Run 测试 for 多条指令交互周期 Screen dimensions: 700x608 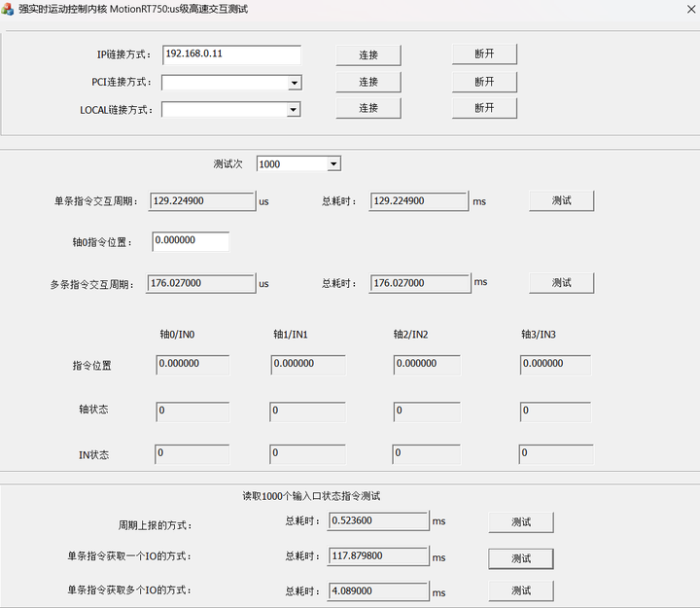[x=562, y=283]
